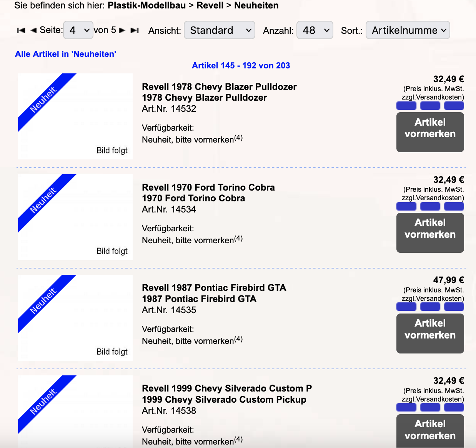The width and height of the screenshot is (476, 448).
Task: Click 'Art.Nr. 14538' text
Action: pyautogui.click(x=169, y=411)
